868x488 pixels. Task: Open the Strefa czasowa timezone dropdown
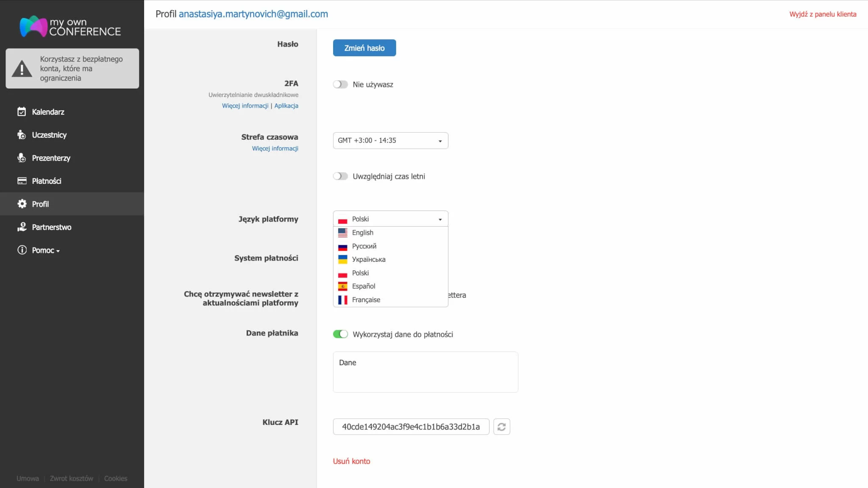[390, 140]
